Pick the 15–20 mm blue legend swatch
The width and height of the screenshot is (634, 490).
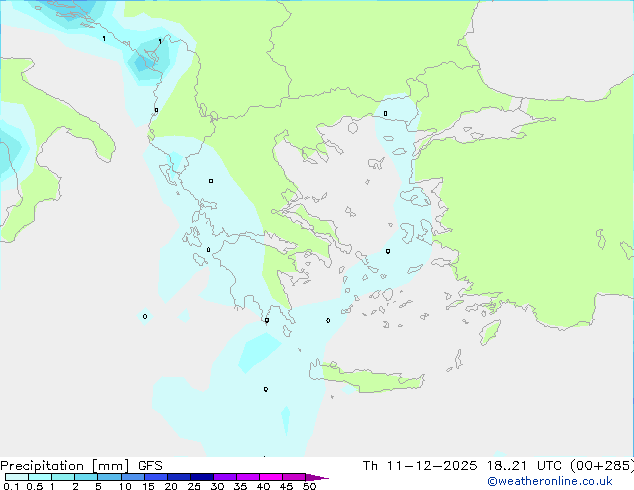[155, 477]
